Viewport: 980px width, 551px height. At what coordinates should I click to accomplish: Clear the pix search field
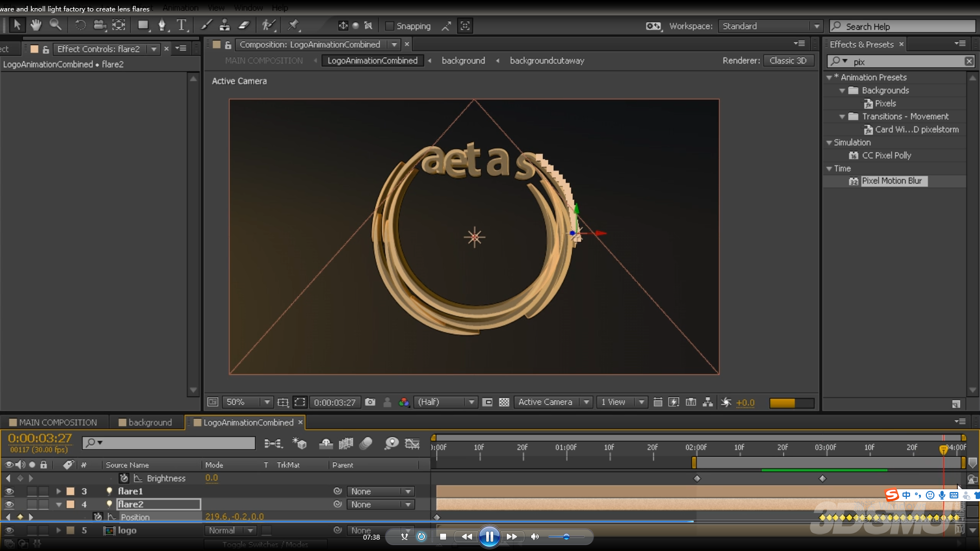point(969,62)
